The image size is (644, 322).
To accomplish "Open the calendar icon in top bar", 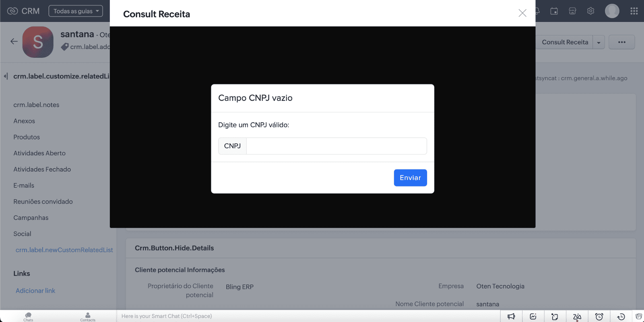I will pyautogui.click(x=554, y=11).
